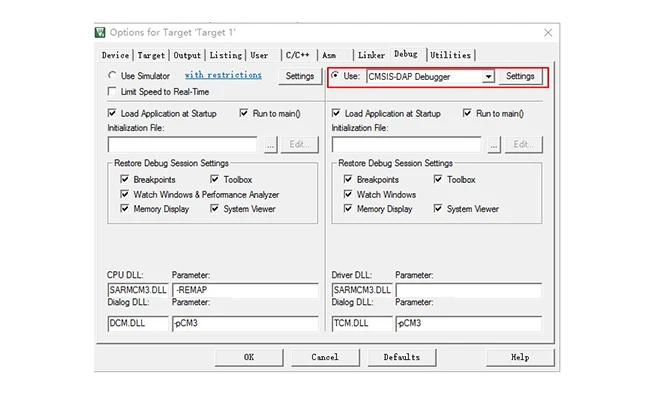Open the 'with restrictions' link
652x404 pixels.
point(223,75)
